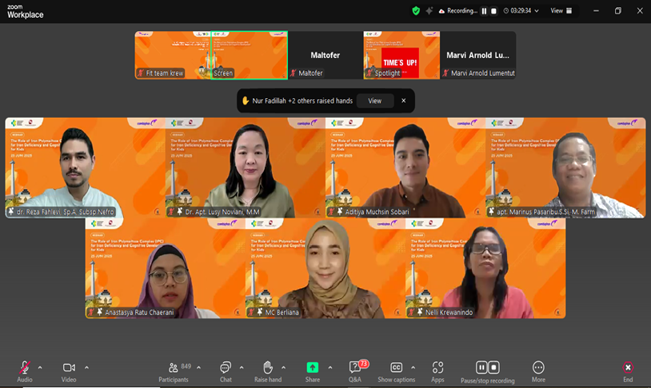The width and height of the screenshot is (651, 388).
Task: Click pin icon on MC Berliana tile
Action: click(259, 312)
